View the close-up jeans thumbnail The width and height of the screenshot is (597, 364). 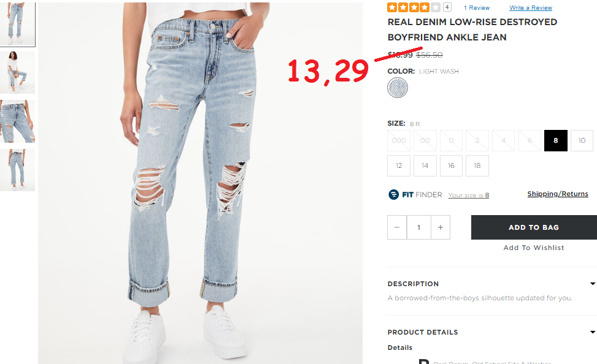point(18,121)
